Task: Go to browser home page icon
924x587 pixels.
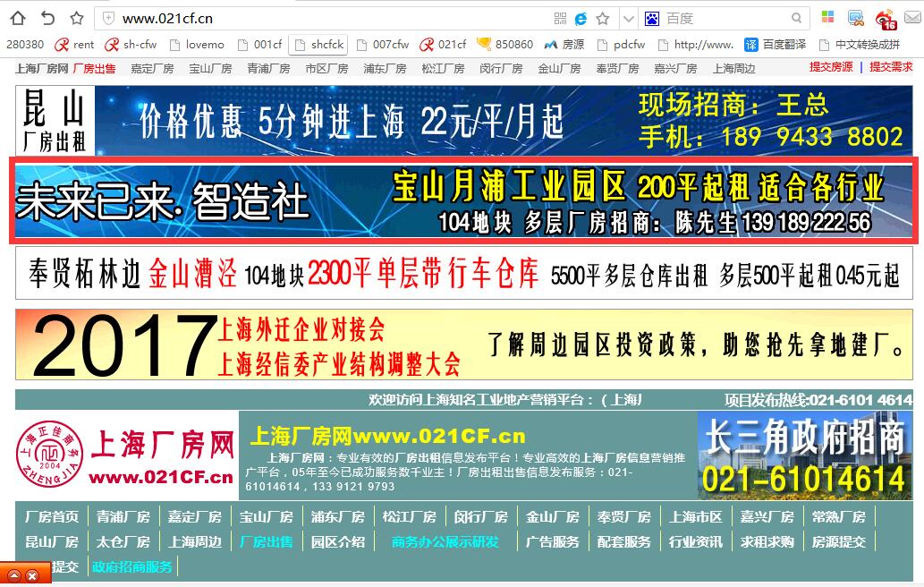Action: click(18, 18)
